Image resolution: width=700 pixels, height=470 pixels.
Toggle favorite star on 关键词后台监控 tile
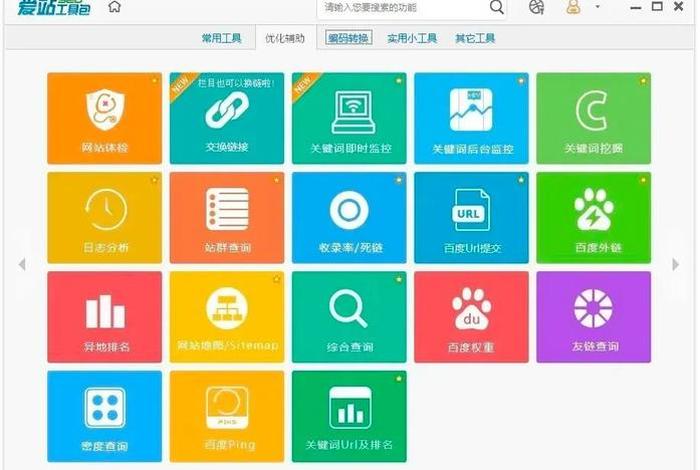521,80
